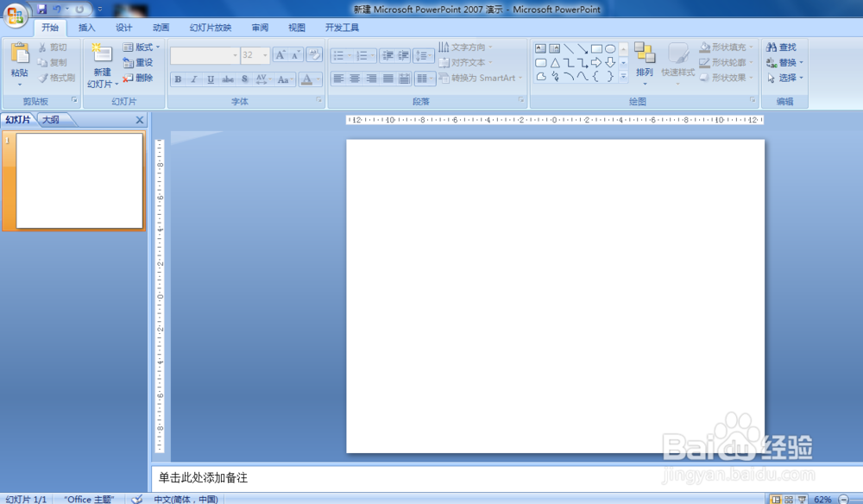Save the presentation via quick access toolbar
The width and height of the screenshot is (863, 504).
pyautogui.click(x=41, y=9)
